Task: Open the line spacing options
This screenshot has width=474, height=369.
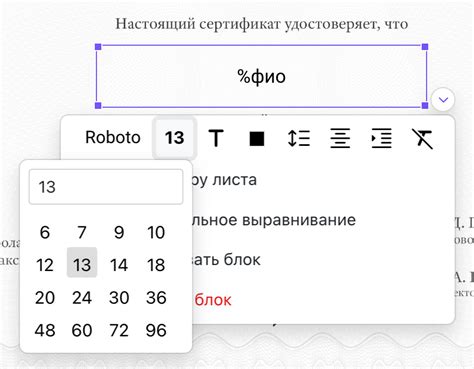Action: [299, 138]
